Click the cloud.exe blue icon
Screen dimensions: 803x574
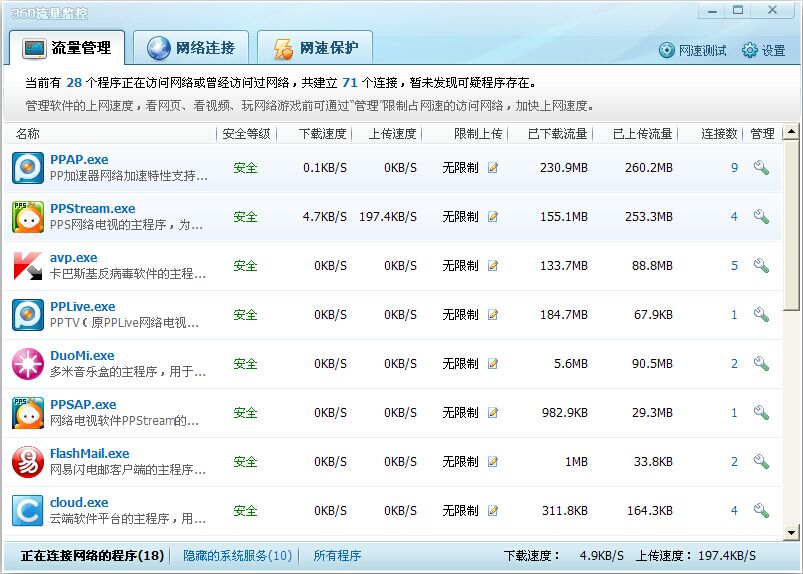pos(28,511)
